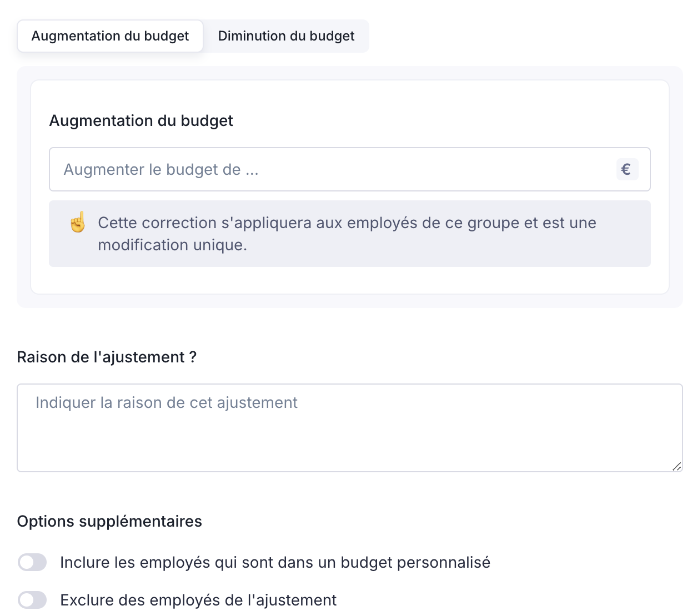Select the Indiquer la raison placeholder text
692x616 pixels.
pos(167,402)
